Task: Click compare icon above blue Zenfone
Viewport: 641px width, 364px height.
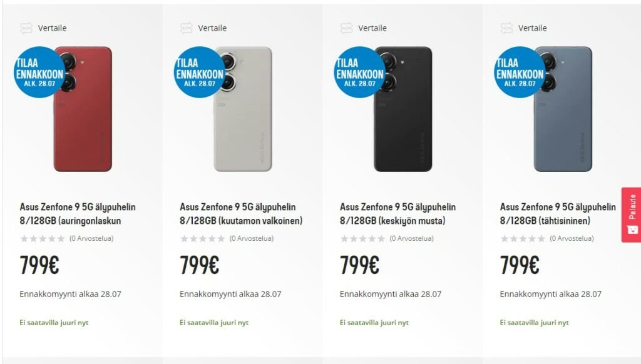Action: pyautogui.click(x=507, y=28)
